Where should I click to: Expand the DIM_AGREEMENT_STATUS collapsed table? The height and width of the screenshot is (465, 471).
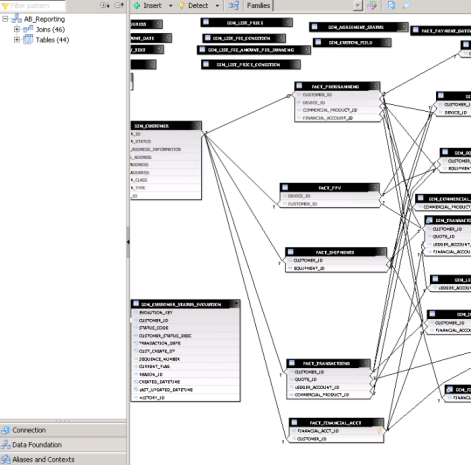[404, 27]
